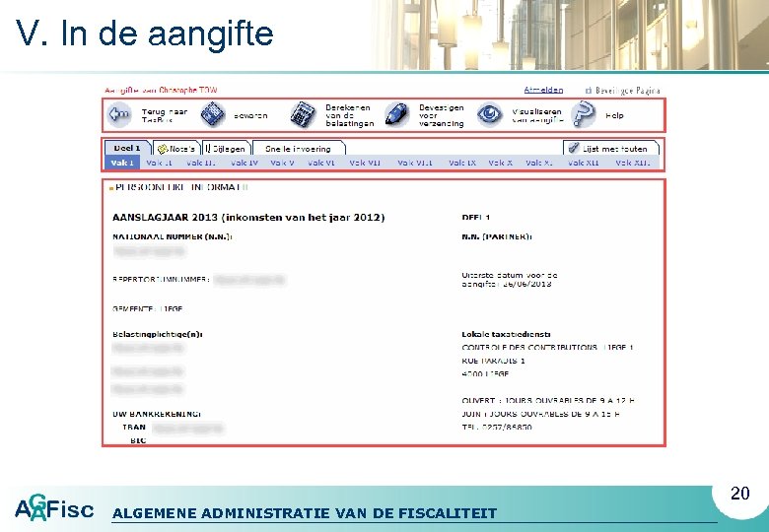Click the Bewaren label
This screenshot has height=532, width=769.
(x=250, y=115)
